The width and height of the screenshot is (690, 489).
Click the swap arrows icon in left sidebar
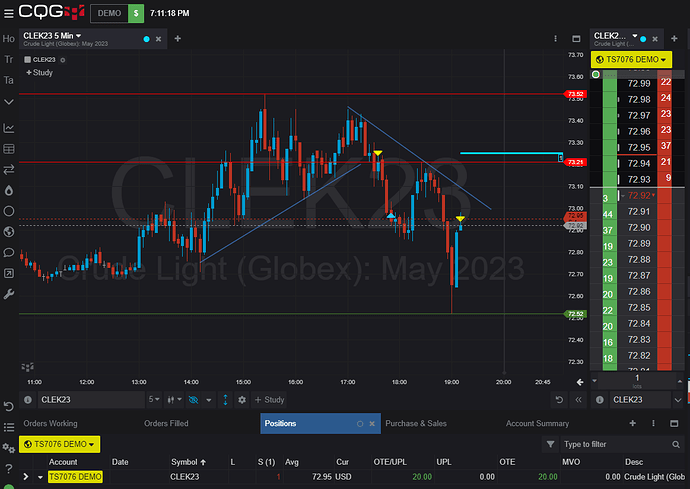pos(9,169)
